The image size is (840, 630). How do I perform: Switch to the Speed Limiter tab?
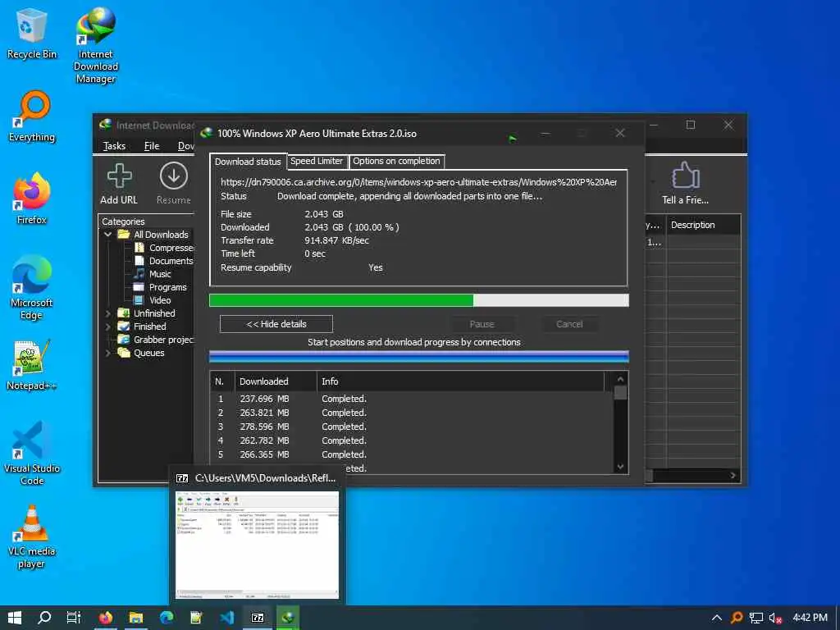317,161
